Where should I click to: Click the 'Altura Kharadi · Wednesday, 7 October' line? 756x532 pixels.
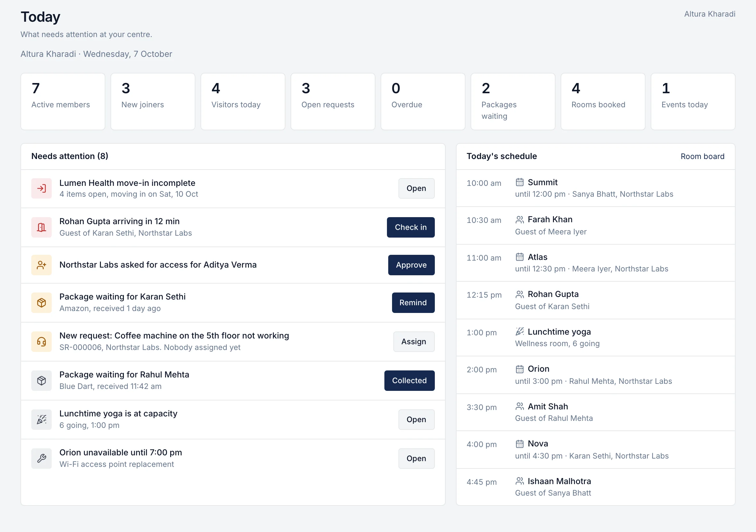pos(96,54)
